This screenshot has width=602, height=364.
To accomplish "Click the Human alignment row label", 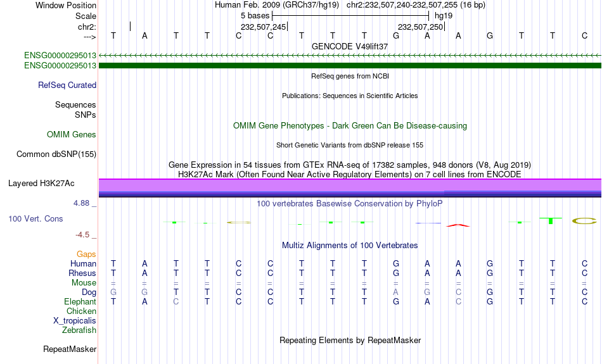I will coord(83,264).
